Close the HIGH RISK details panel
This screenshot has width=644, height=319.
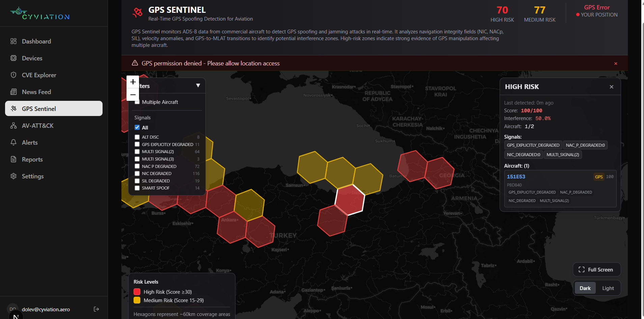[612, 87]
